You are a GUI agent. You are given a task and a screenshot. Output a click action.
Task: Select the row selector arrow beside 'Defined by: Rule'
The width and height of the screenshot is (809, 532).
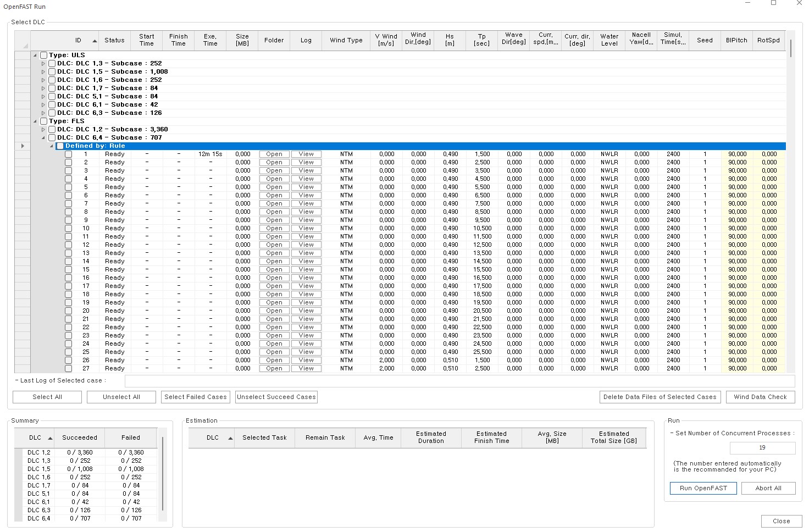(x=23, y=146)
